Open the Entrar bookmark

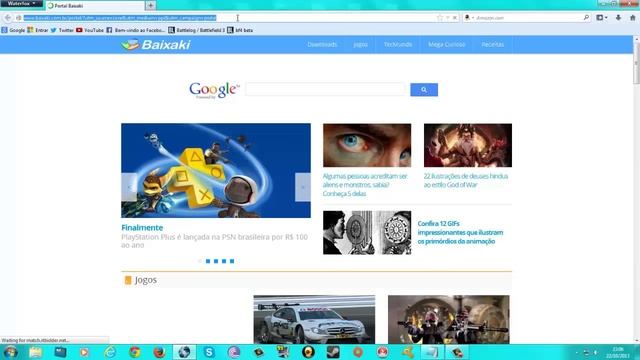pos(38,30)
